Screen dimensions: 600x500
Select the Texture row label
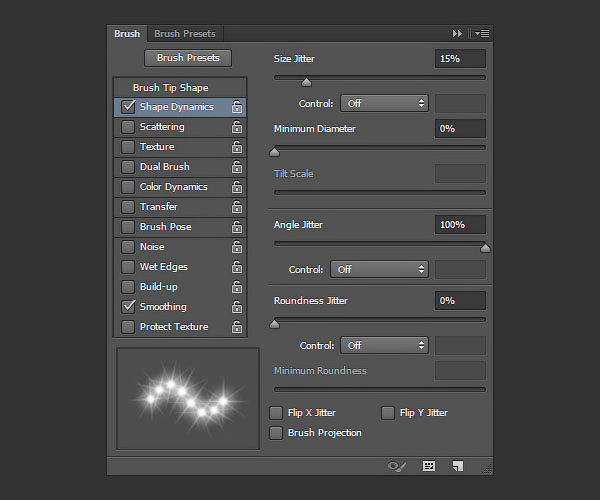157,147
